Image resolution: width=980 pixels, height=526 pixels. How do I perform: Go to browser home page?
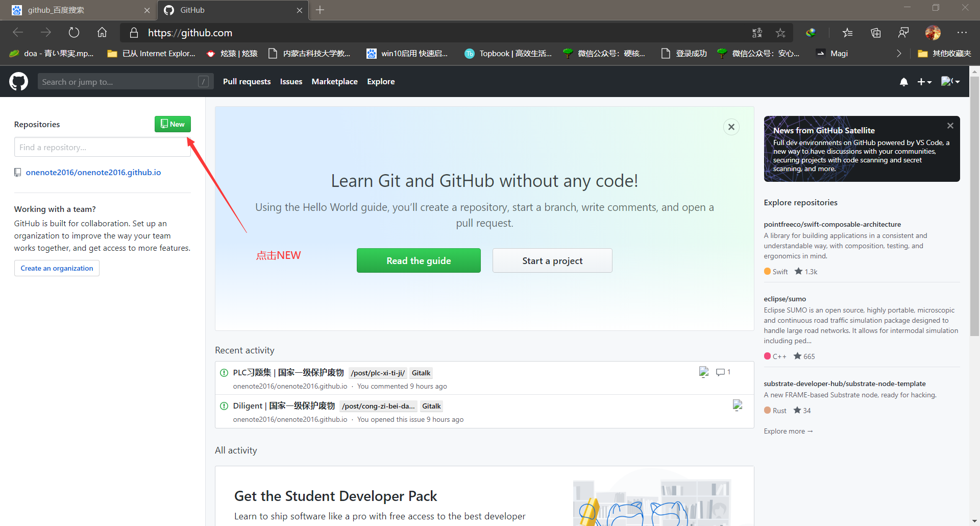coord(102,33)
